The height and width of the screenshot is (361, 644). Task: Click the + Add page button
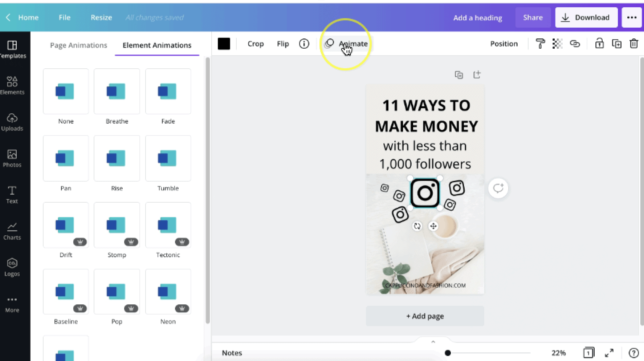425,316
